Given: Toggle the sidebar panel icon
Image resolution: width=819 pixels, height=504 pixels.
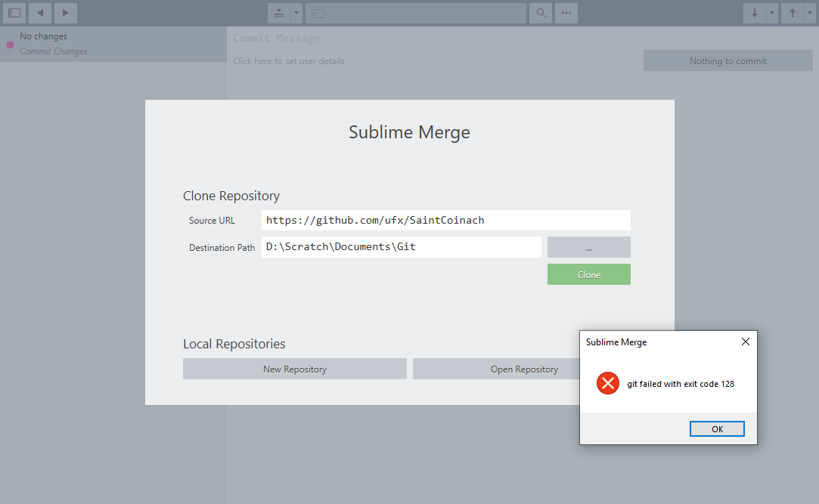Looking at the screenshot, I should [14, 13].
